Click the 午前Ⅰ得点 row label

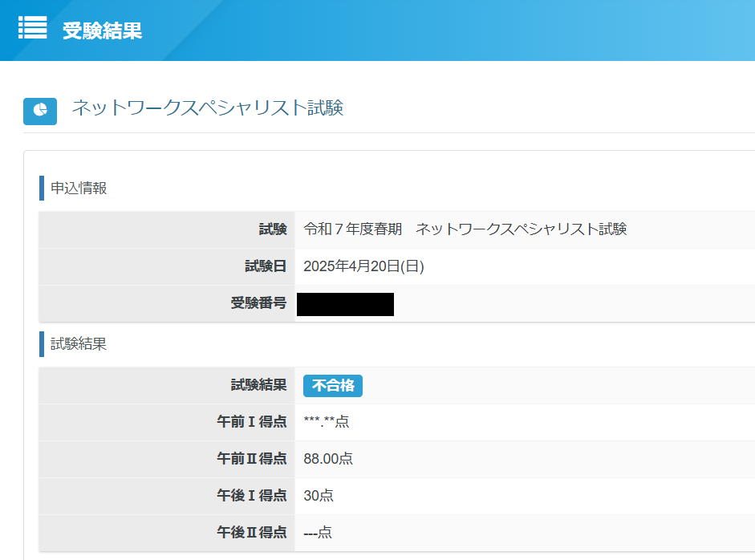252,422
